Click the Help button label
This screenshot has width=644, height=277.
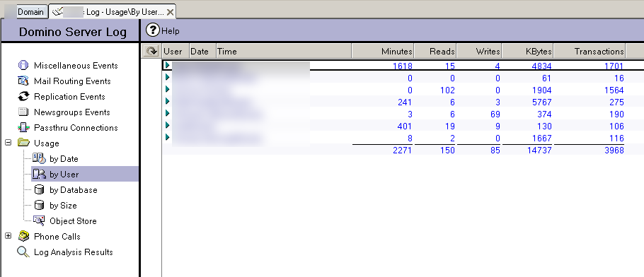pos(171,31)
